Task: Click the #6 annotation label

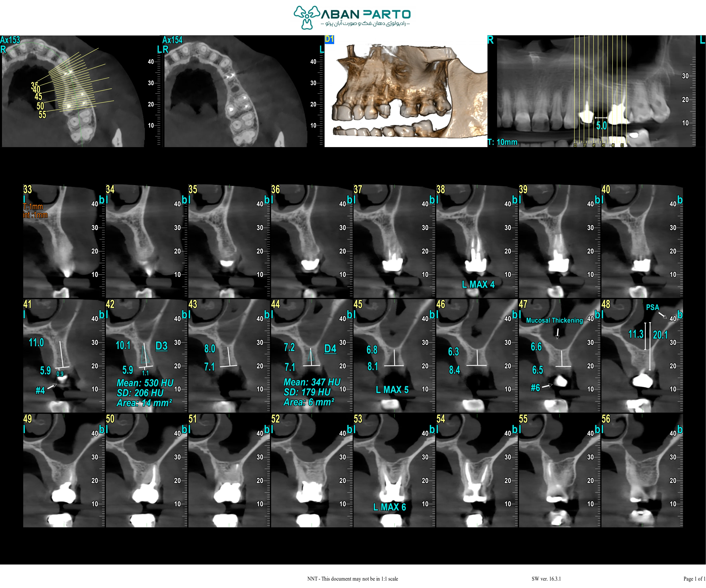Action: click(x=535, y=388)
